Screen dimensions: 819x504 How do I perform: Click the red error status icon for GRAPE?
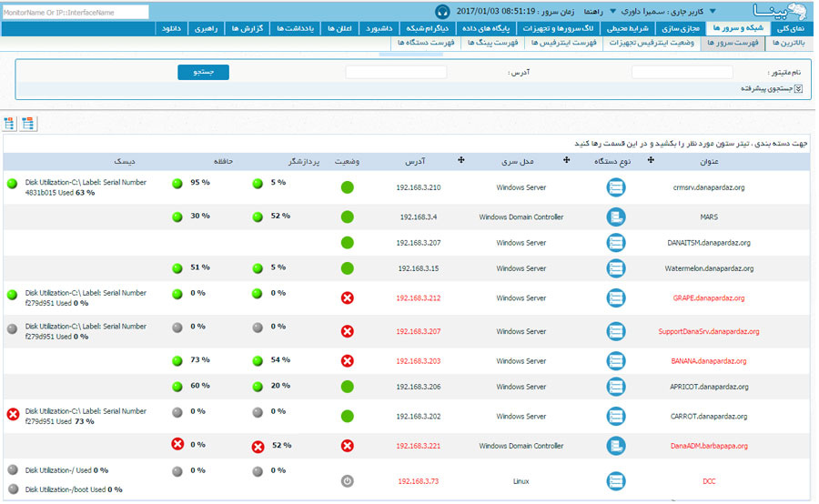tap(347, 297)
